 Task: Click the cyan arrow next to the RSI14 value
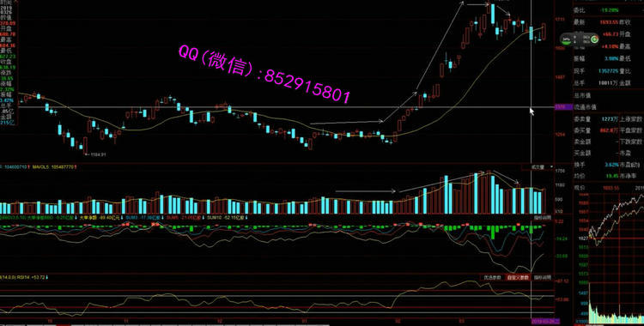[x=46, y=277]
